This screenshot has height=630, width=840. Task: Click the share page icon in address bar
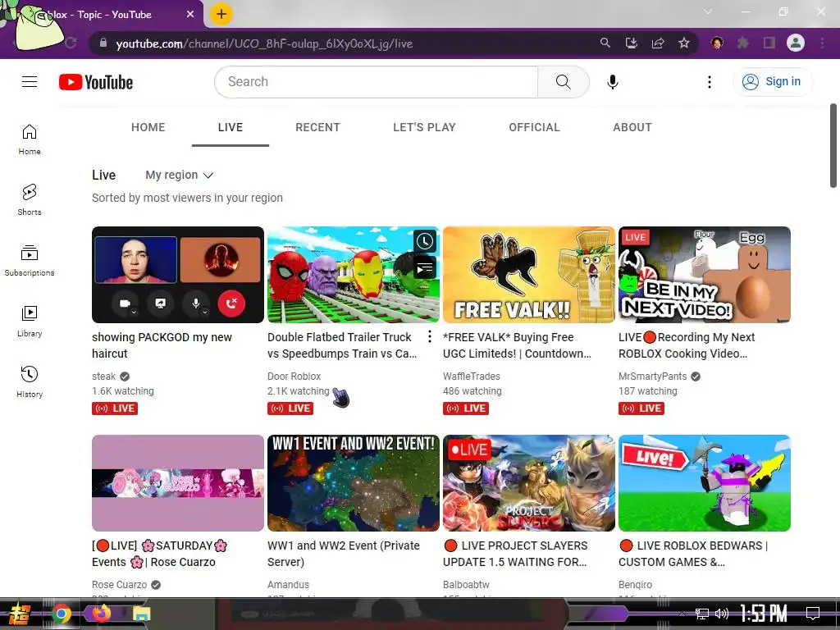pos(658,43)
